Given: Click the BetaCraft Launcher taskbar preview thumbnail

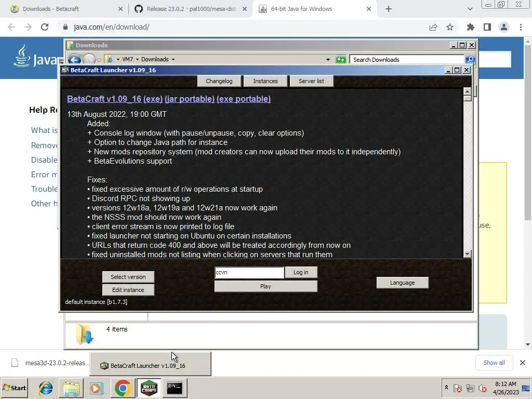Looking at the screenshot, I should click(150, 364).
